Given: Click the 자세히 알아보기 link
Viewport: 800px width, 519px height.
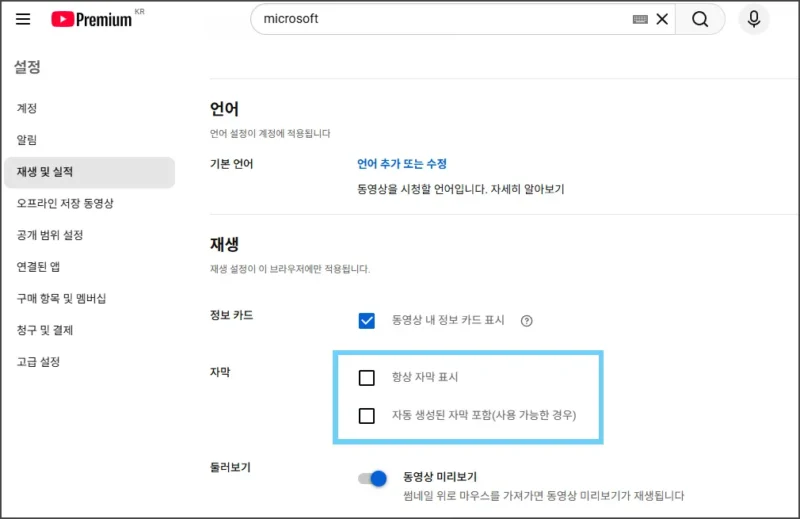Looking at the screenshot, I should pyautogui.click(x=528, y=189).
